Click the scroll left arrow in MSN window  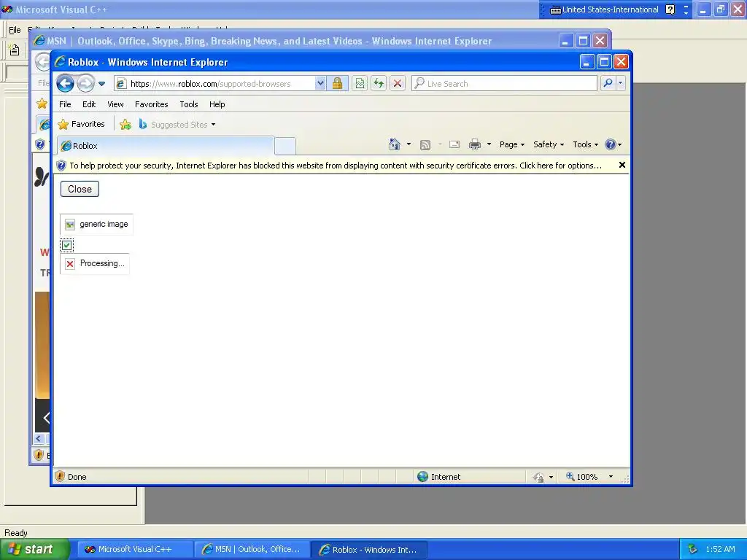pos(39,438)
